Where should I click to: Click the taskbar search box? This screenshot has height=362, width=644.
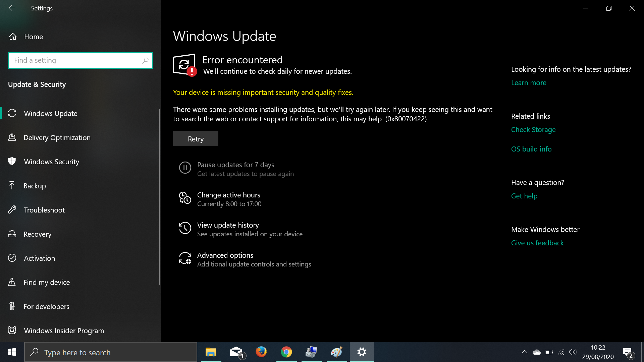[111, 352]
